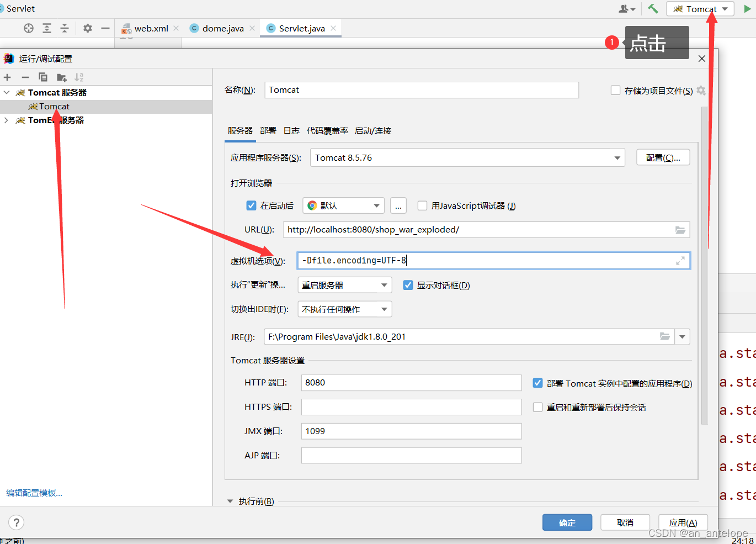Remove configuration with the minus icon
The height and width of the screenshot is (544, 756).
pos(25,77)
